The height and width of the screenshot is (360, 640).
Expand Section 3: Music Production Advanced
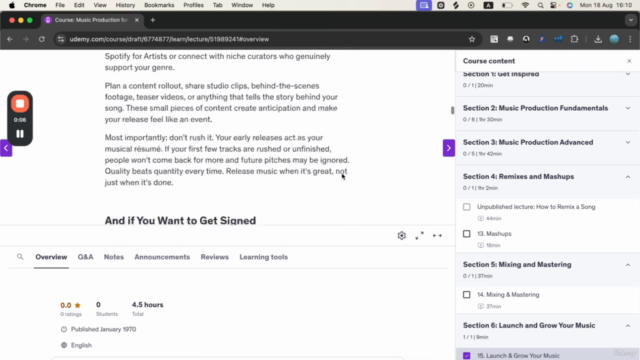pyautogui.click(x=628, y=142)
